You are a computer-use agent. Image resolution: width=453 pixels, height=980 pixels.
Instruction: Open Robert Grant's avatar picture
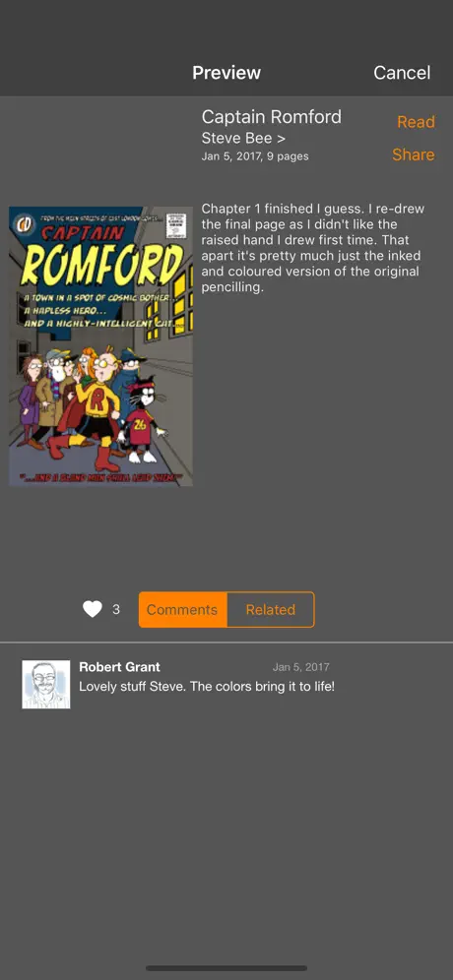tap(46, 685)
